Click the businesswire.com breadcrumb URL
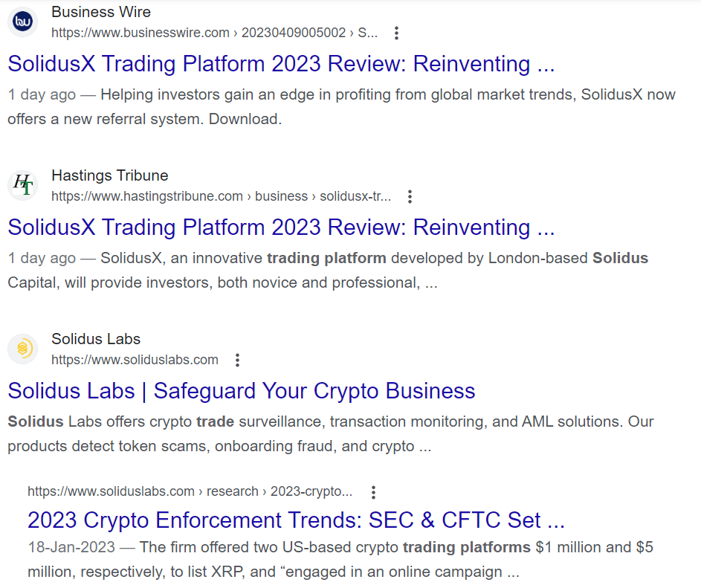Image resolution: width=701 pixels, height=588 pixels. pos(214,33)
